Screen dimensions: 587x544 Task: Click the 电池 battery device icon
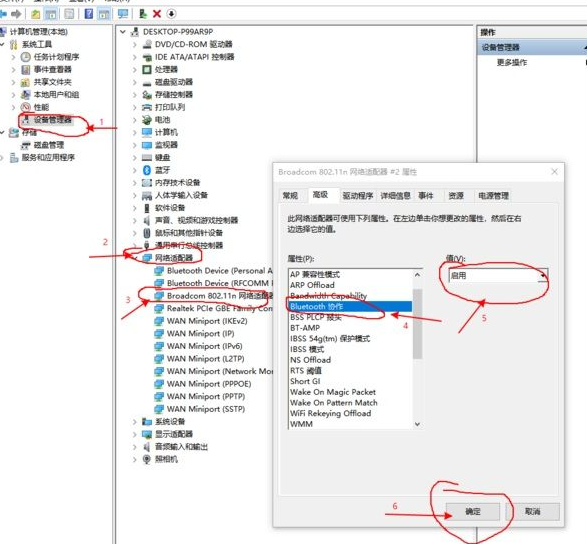click(x=147, y=120)
